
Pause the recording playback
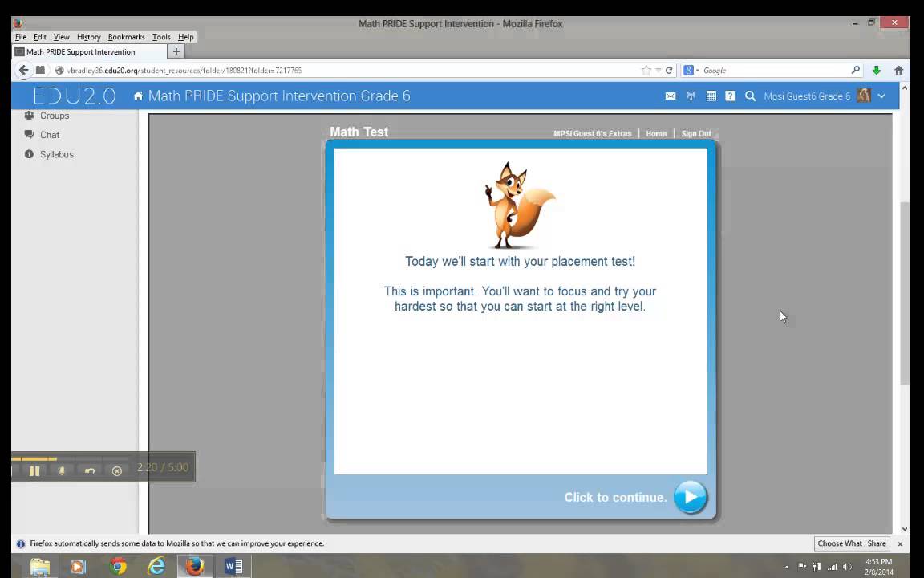point(34,470)
